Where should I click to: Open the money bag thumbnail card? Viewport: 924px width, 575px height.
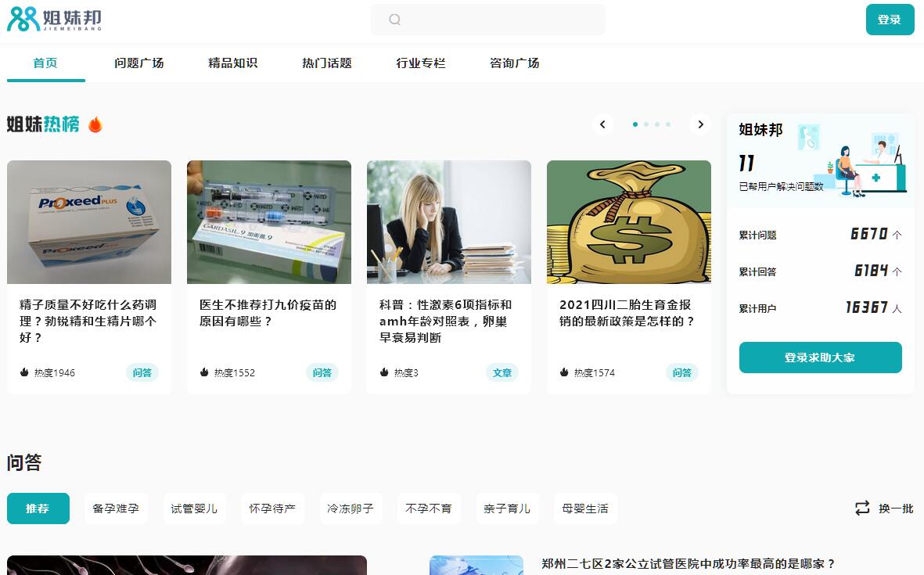pos(629,222)
